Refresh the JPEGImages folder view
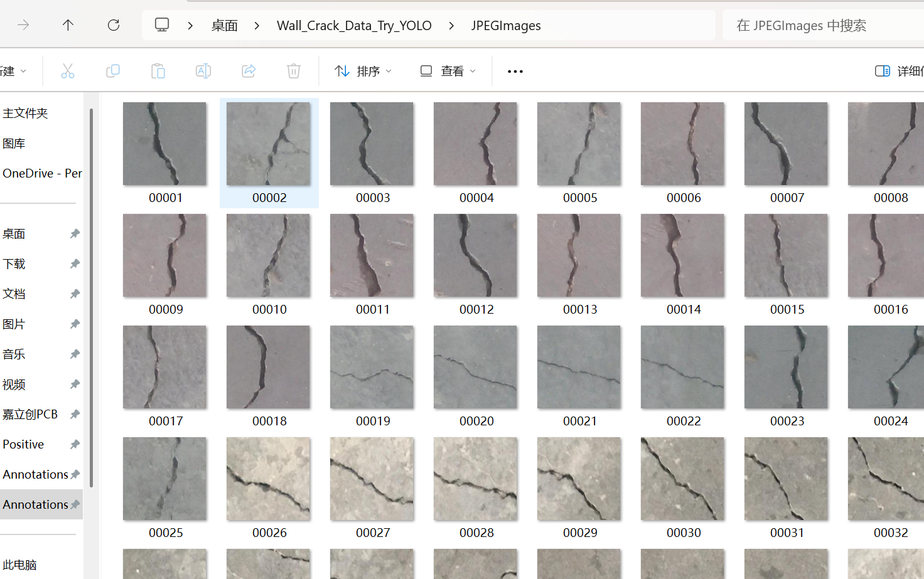Screen dimensions: 924x579 point(114,25)
